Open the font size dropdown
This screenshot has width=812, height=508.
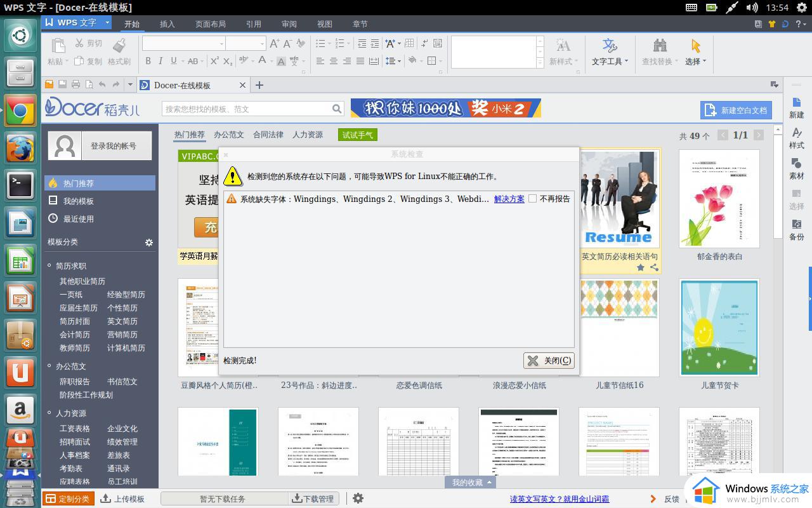[x=262, y=43]
